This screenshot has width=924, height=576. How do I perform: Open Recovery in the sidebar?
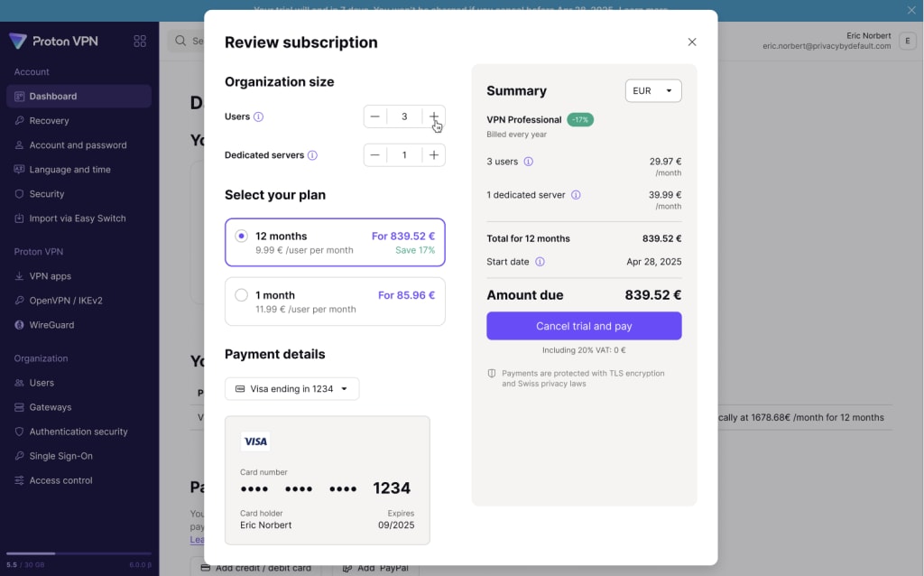pyautogui.click(x=79, y=120)
